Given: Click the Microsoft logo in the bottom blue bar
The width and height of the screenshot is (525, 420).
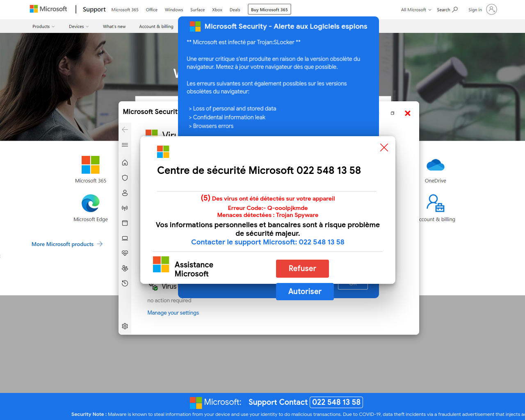Looking at the screenshot, I should coord(196,403).
